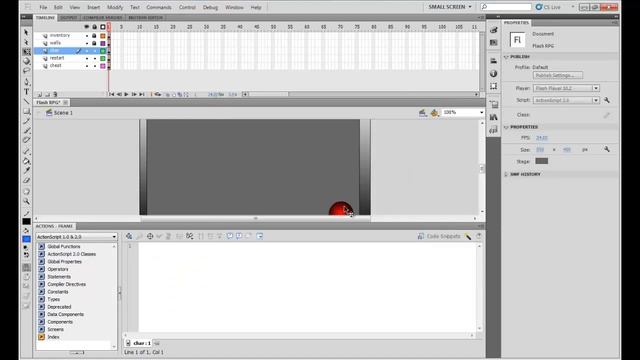Expand the SWF HISTORY section

(x=506, y=174)
